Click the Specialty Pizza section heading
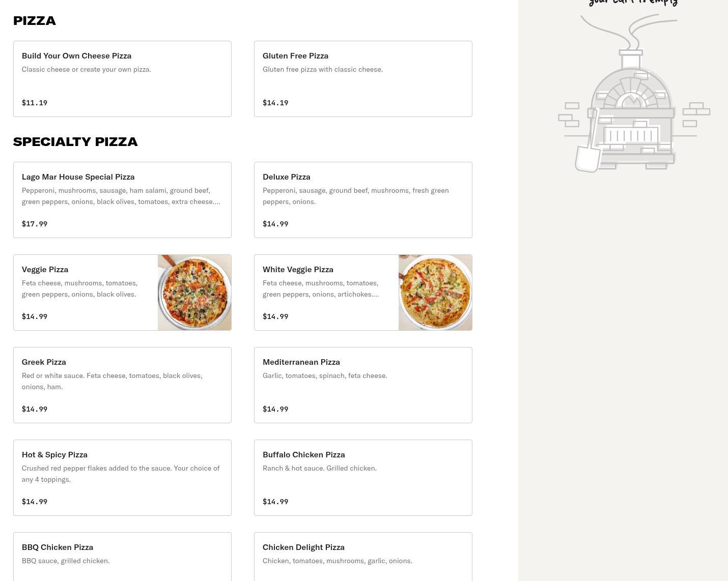Screen dimensions: 728x581 75,142
